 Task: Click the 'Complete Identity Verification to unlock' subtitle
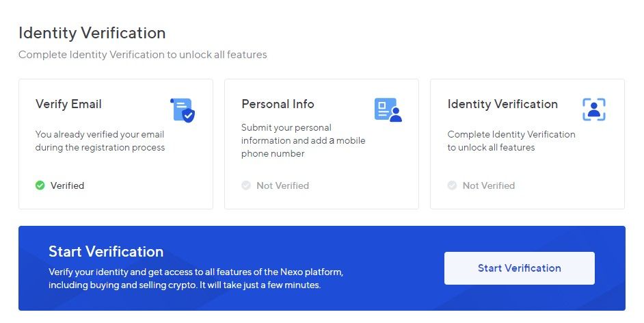(x=142, y=55)
